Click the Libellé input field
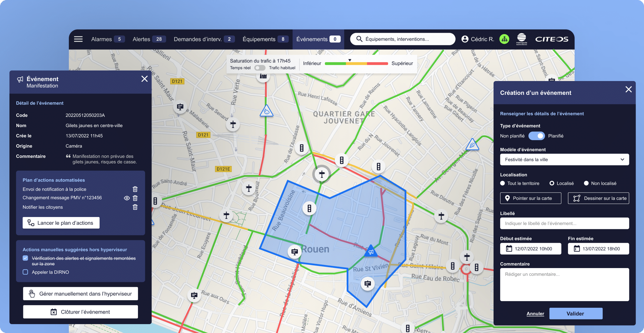 coord(564,223)
